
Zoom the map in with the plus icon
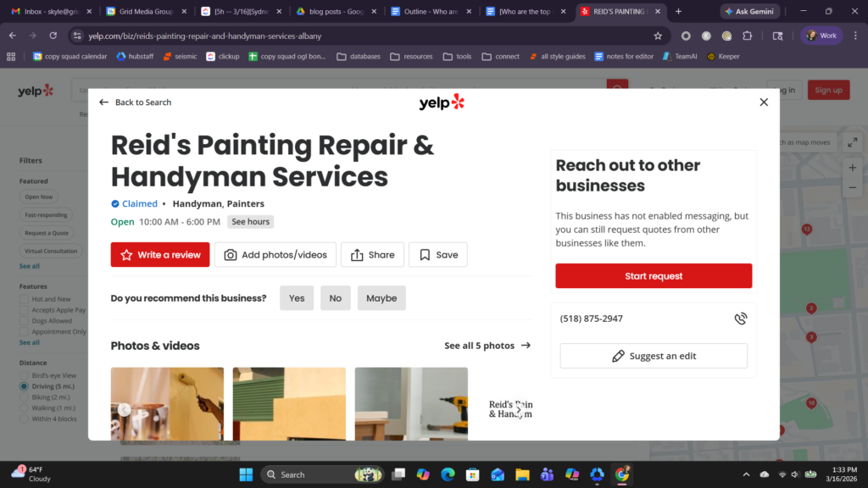pos(852,168)
